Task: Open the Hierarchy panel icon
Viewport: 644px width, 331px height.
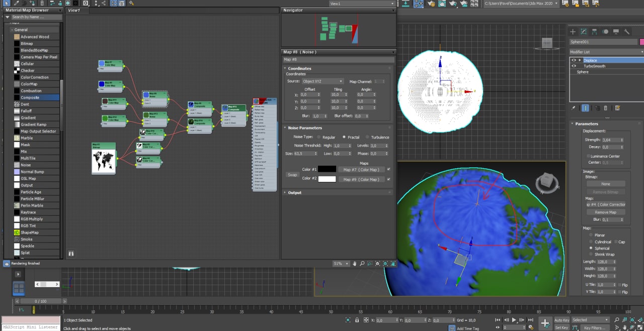Action: click(x=594, y=31)
